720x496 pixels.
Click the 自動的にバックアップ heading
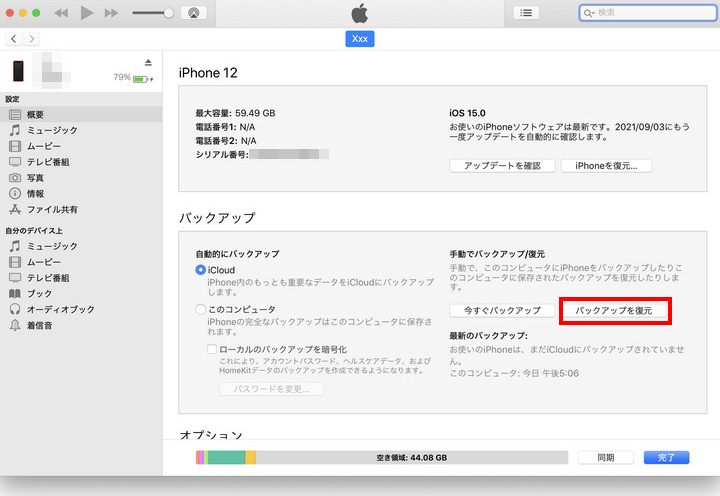(237, 254)
